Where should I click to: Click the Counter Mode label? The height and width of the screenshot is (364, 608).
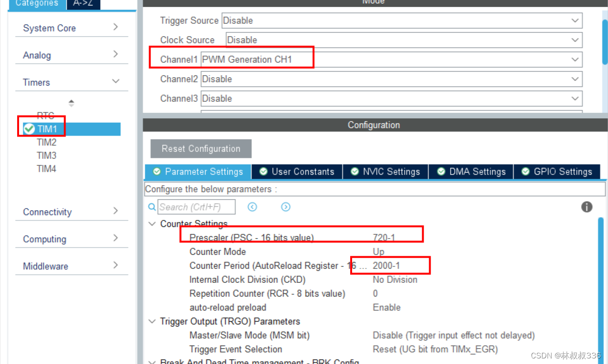click(218, 252)
